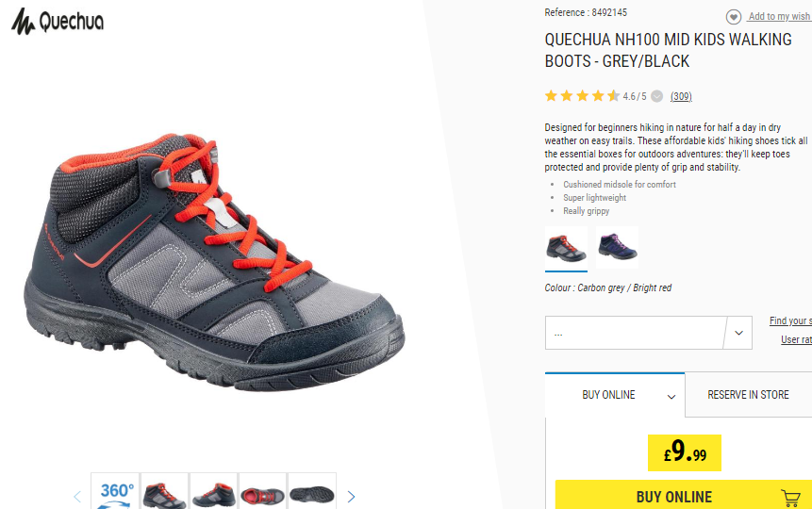Viewport: 812px width, 509px height.
Task: Click the Quechua brand logo
Action: point(57,22)
